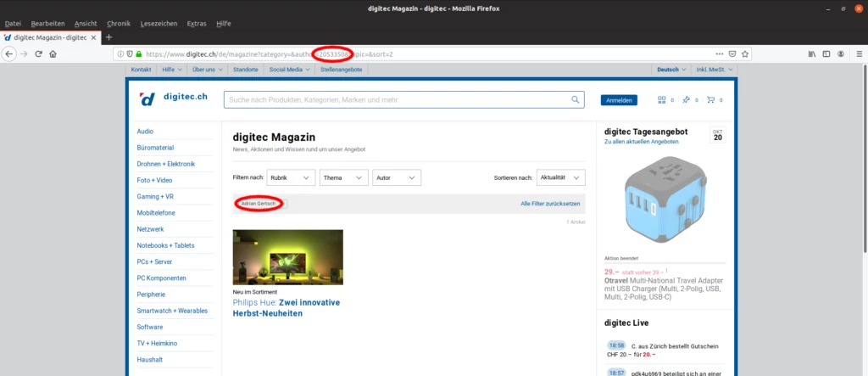Expand the Über uns menu
868x376 pixels.
coord(208,70)
